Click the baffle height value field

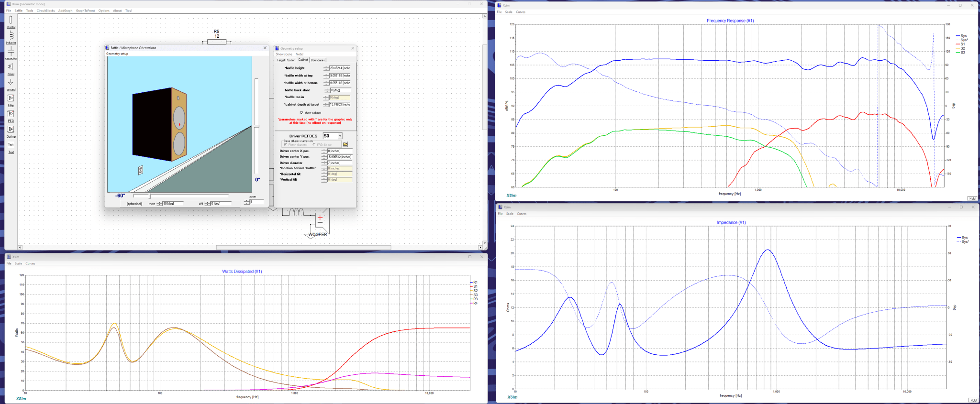340,68
